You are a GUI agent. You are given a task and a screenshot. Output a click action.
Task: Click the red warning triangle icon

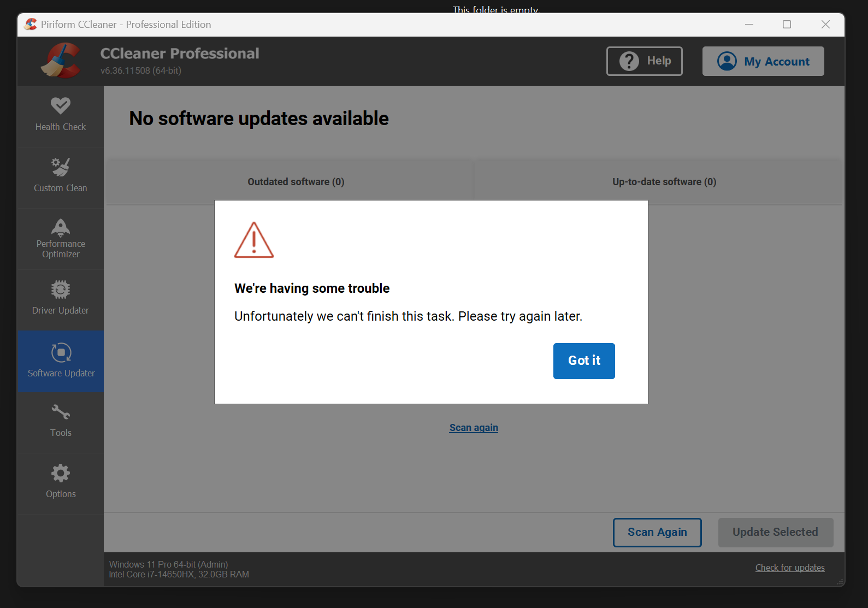[x=254, y=240]
